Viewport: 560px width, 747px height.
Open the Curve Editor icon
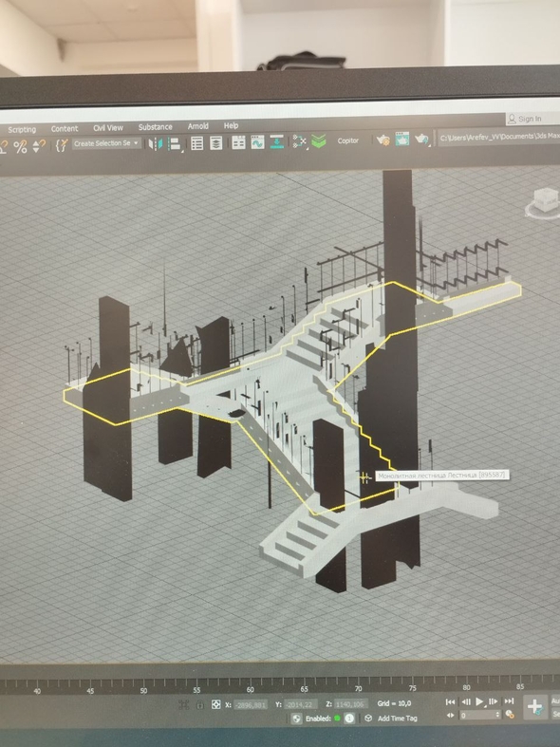point(257,142)
